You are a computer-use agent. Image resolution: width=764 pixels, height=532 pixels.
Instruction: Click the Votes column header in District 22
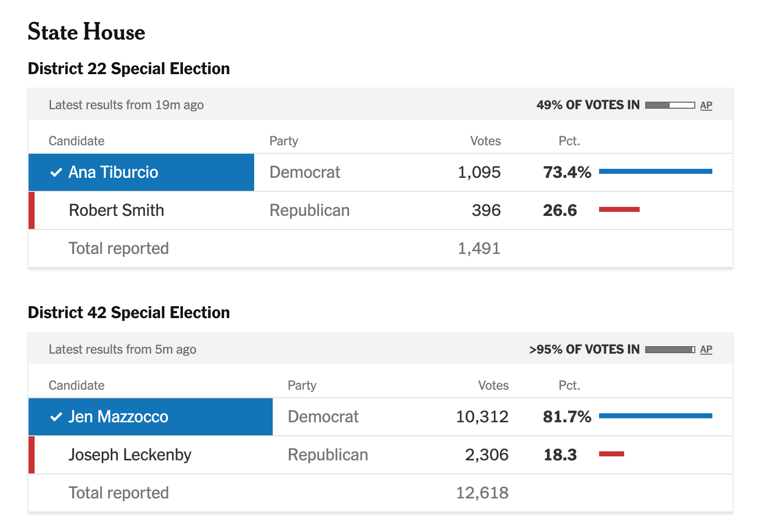[485, 141]
